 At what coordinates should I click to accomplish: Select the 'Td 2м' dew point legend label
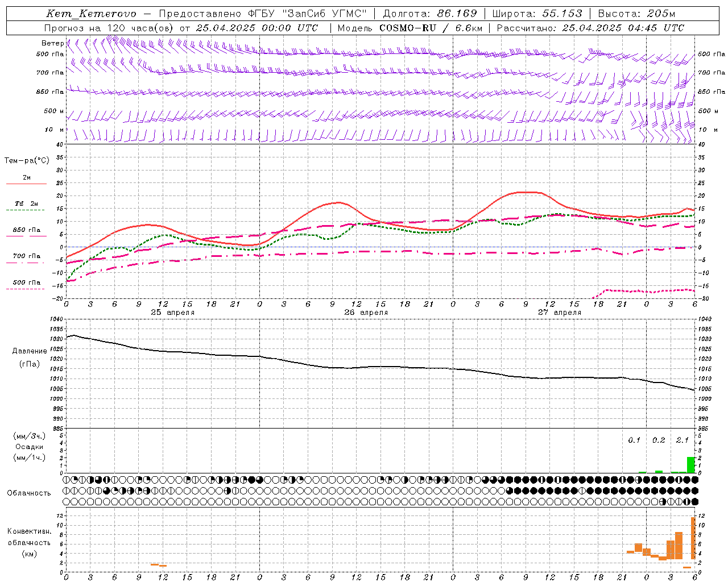click(27, 203)
